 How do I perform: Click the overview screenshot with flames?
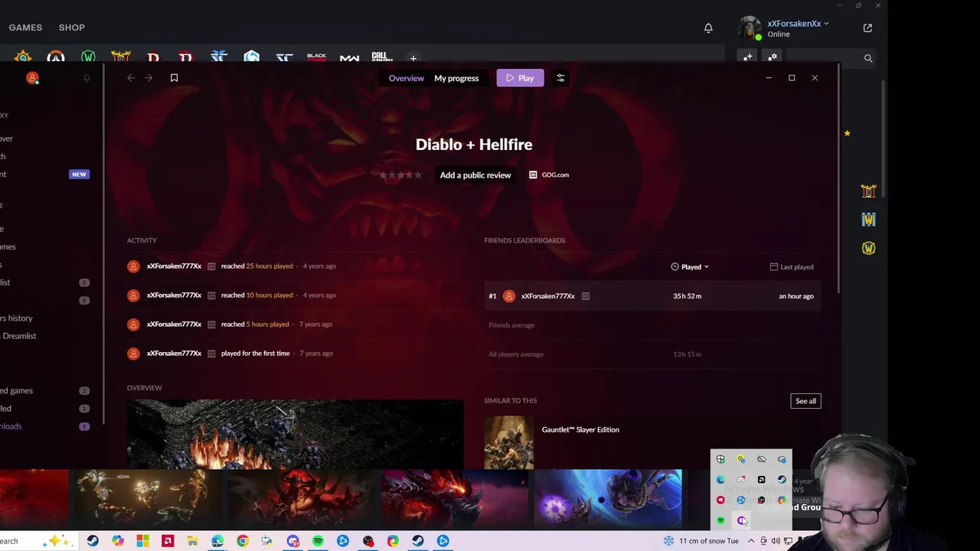coord(295,434)
